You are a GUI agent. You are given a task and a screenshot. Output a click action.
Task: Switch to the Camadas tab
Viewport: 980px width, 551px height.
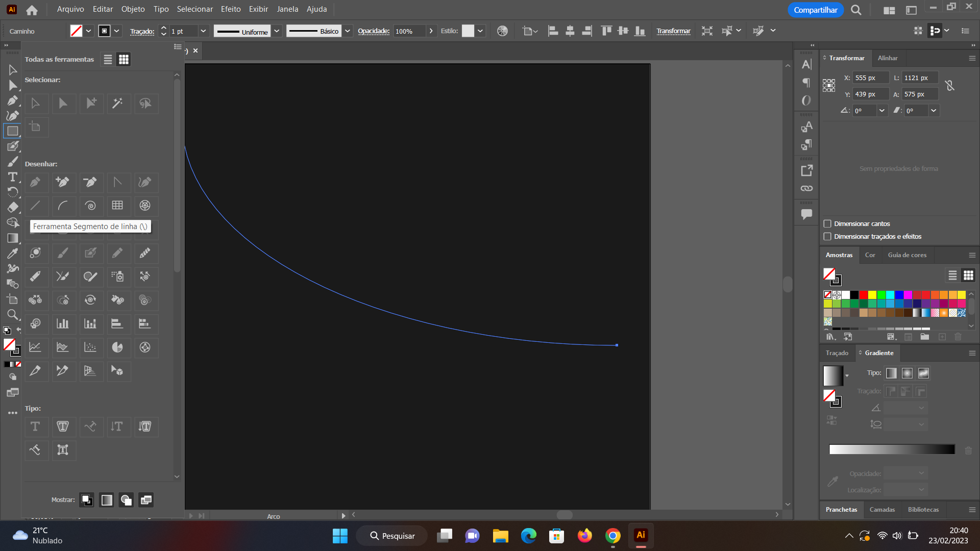(x=882, y=510)
